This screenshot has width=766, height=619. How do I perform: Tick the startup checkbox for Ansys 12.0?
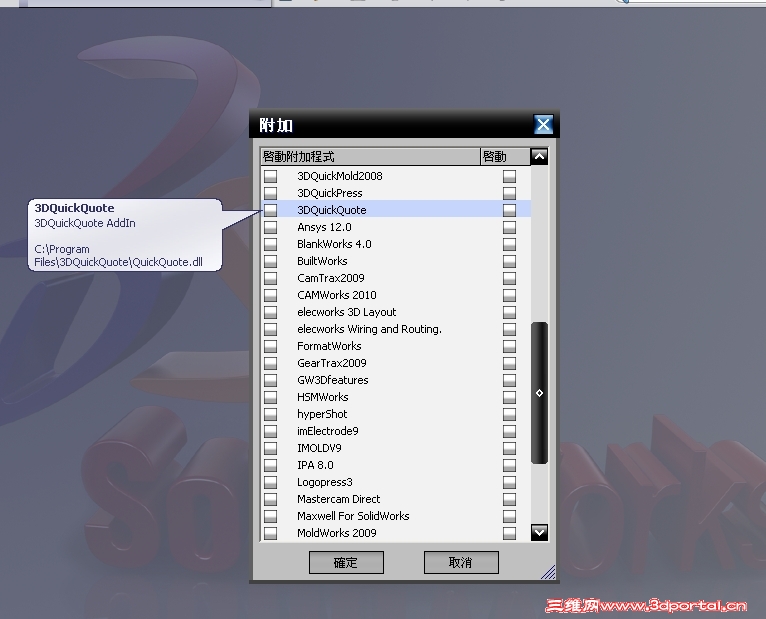pyautogui.click(x=509, y=227)
